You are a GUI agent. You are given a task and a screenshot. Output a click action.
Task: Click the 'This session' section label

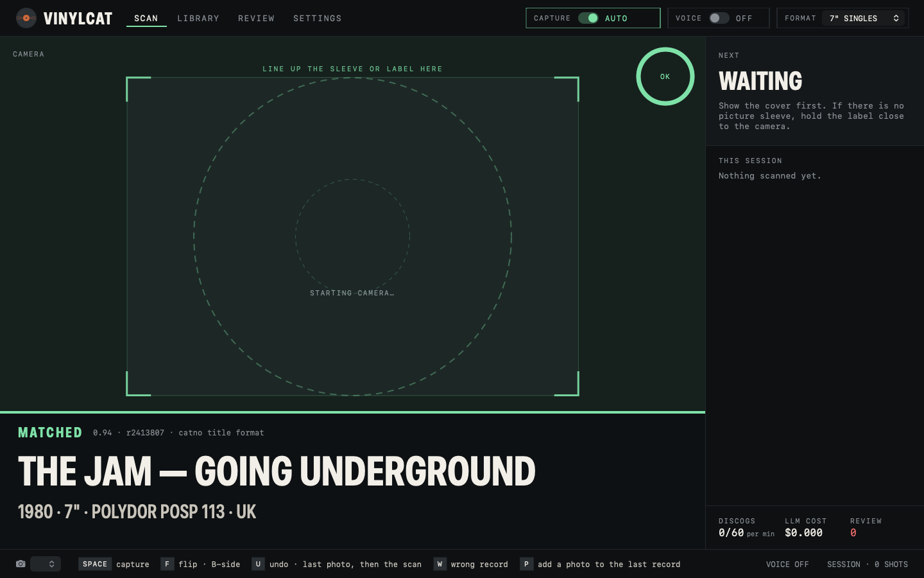[x=750, y=161]
